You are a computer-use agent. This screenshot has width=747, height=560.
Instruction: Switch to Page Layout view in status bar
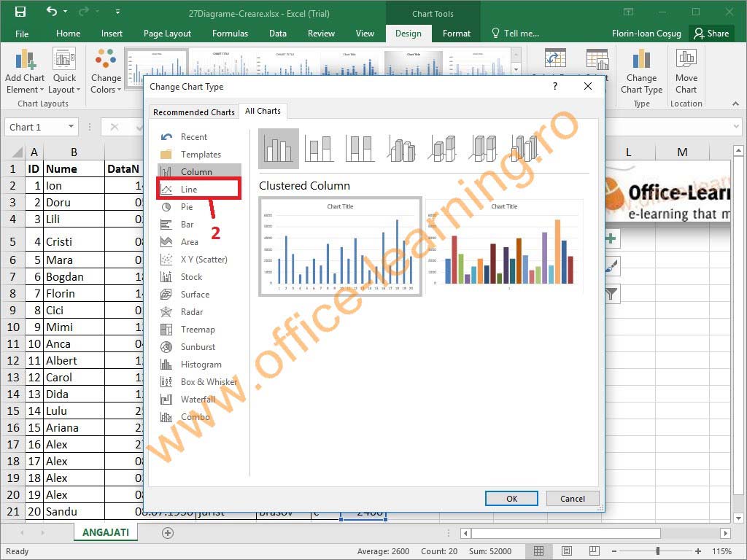click(x=566, y=551)
